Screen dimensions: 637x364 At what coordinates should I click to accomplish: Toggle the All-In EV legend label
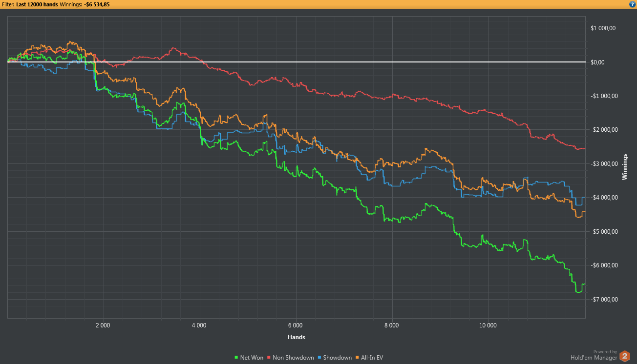[x=372, y=358]
